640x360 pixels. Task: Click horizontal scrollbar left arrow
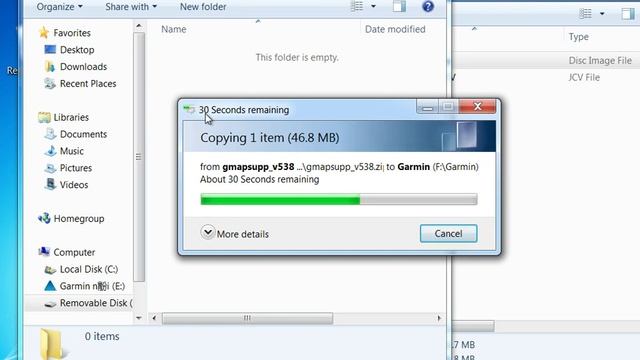(154, 318)
